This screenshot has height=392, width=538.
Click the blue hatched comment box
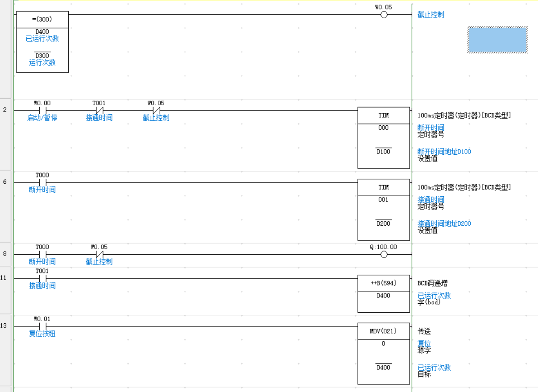(497, 40)
